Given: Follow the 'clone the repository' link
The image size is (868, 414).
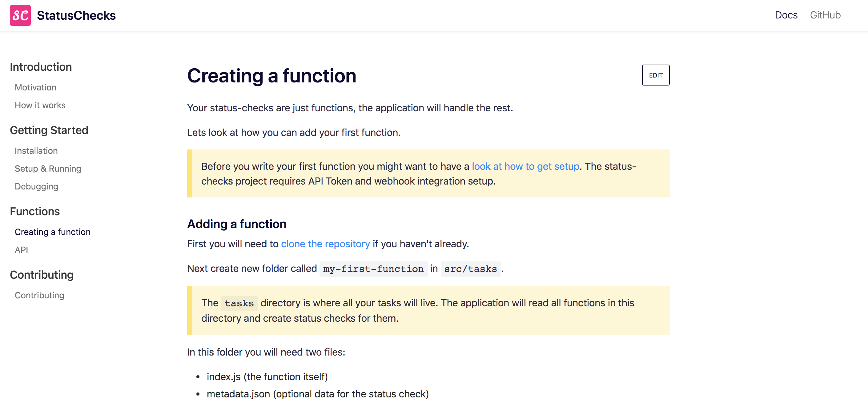Looking at the screenshot, I should (325, 244).
